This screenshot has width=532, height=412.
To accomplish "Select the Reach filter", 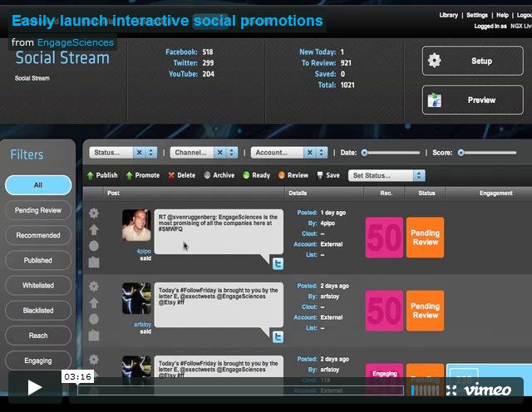I will pyautogui.click(x=38, y=336).
